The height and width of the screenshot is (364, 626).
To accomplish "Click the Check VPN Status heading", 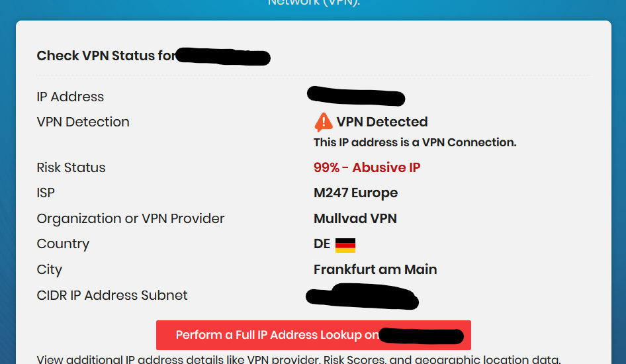I will click(x=106, y=56).
